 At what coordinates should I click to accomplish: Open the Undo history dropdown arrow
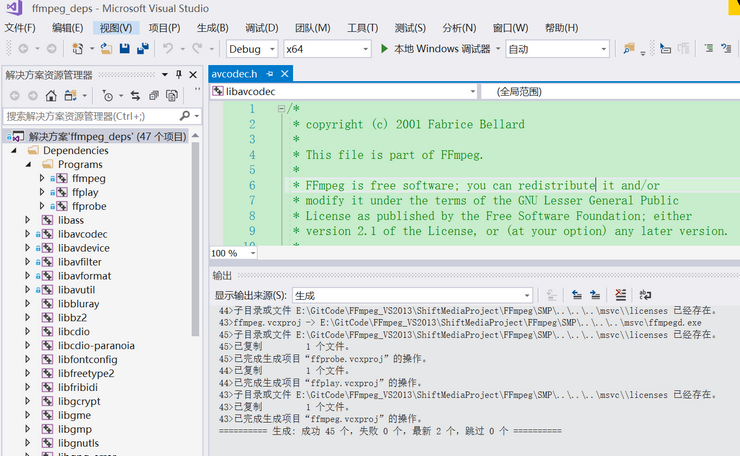[182, 49]
